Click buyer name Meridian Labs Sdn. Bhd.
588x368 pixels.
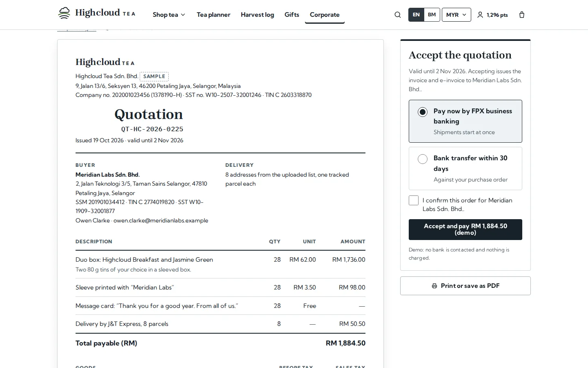pyautogui.click(x=108, y=175)
